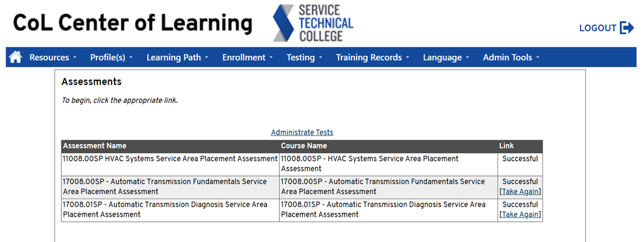The height and width of the screenshot is (242, 644).
Task: Select the Course Name column header
Action: coord(304,146)
